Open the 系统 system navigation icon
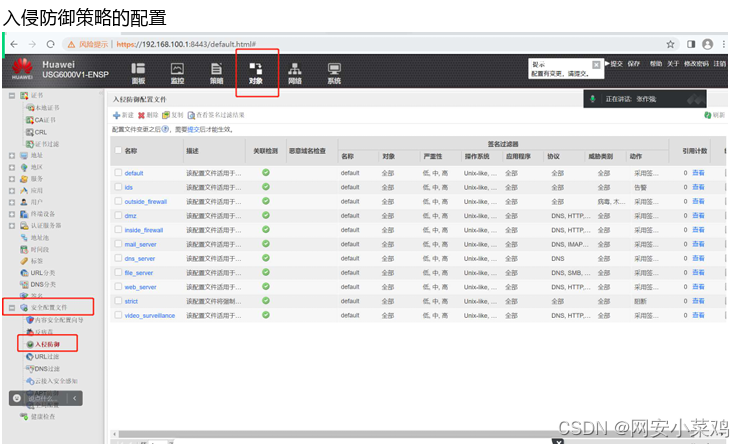This screenshot has height=447, width=745. [334, 73]
